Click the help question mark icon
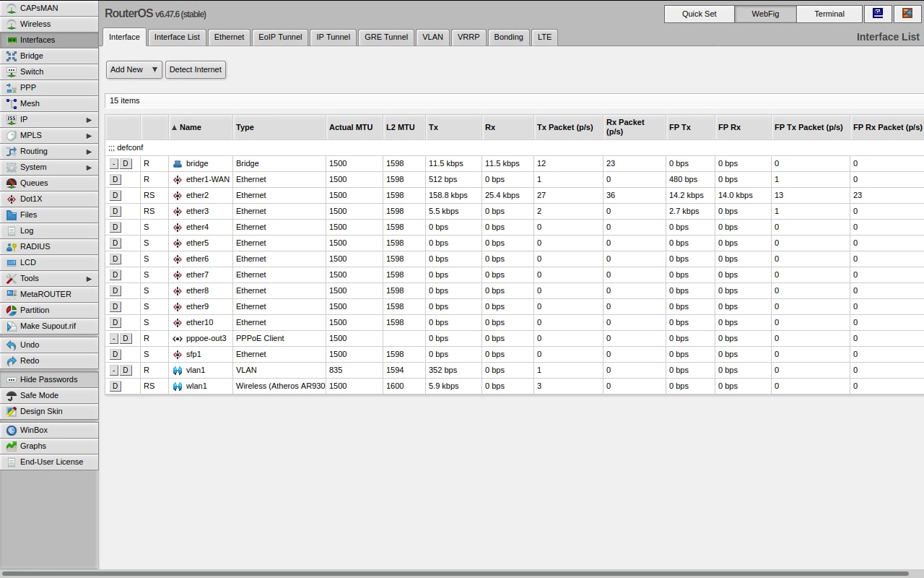Image resolution: width=924 pixels, height=578 pixels. [878, 14]
